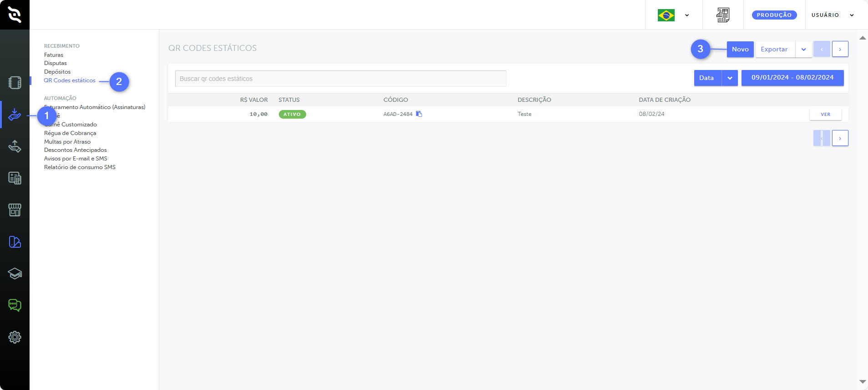Click the PRODUÇÃO environment badge
Image resolution: width=868 pixels, height=390 pixels.
pyautogui.click(x=774, y=15)
